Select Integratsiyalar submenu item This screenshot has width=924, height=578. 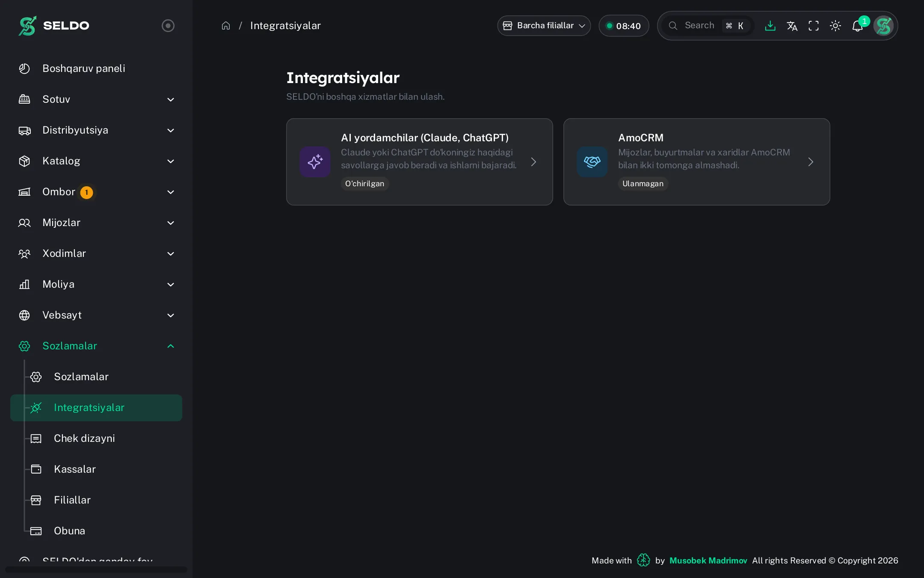click(x=96, y=408)
